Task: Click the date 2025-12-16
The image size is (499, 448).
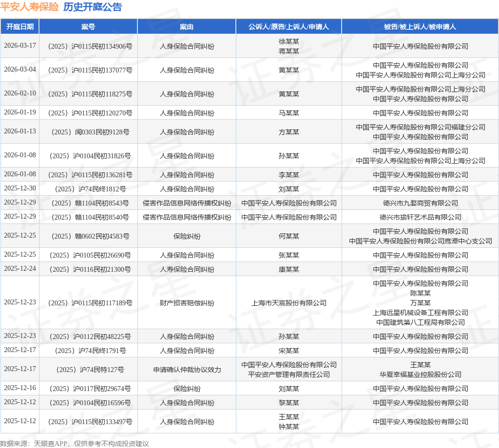Action: 19,388
